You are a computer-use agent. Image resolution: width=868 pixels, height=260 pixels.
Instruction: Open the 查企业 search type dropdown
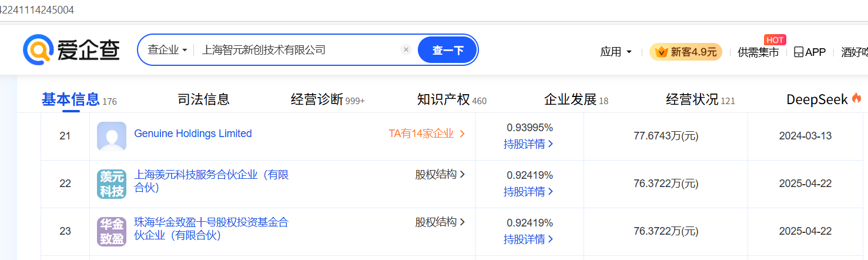click(167, 50)
